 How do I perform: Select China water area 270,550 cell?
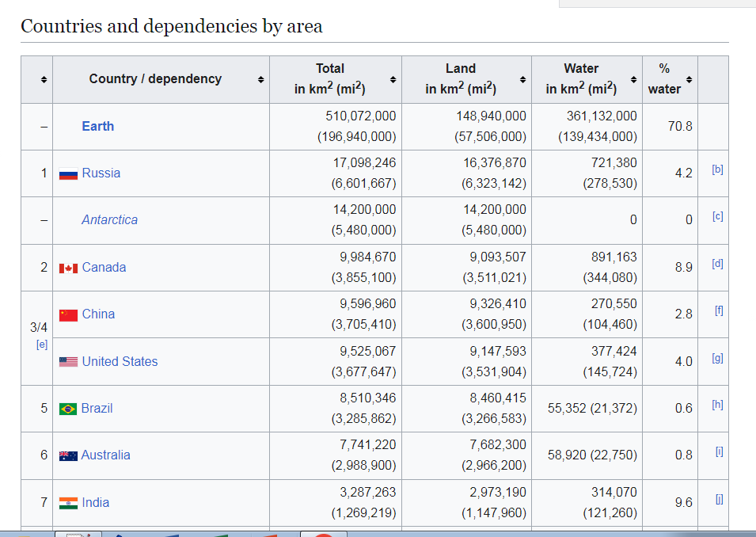587,314
